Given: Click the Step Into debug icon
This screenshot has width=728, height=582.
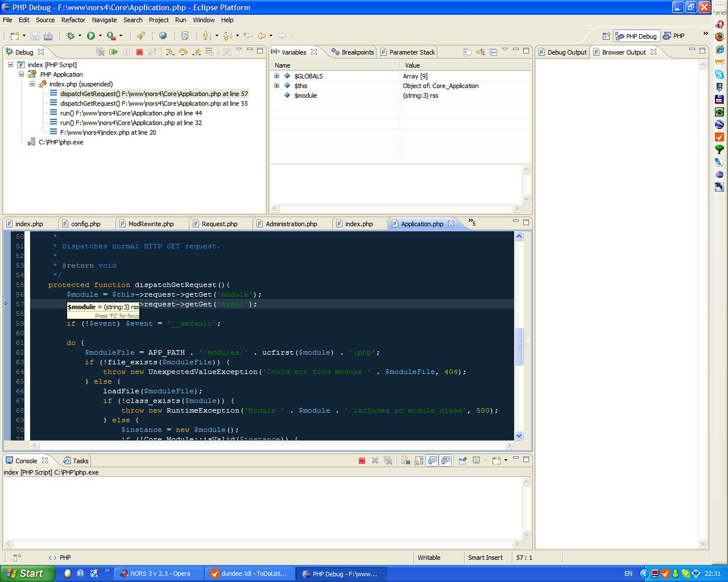Looking at the screenshot, I should (x=169, y=52).
